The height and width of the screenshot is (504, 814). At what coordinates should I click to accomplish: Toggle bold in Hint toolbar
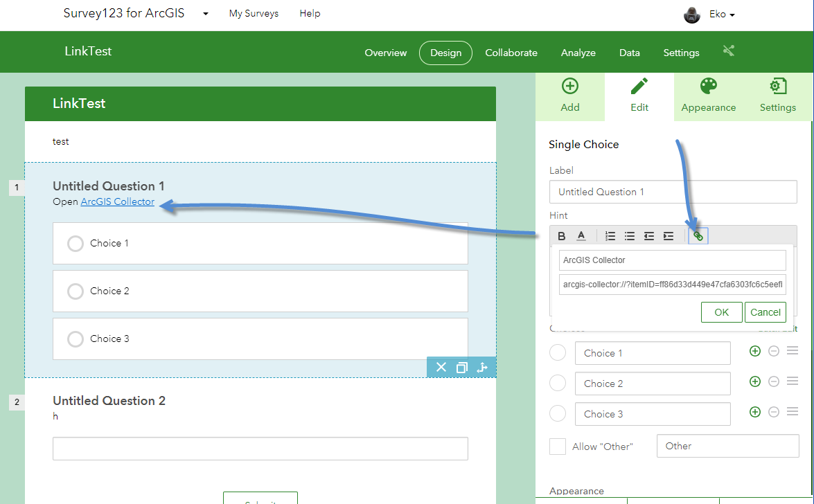562,236
